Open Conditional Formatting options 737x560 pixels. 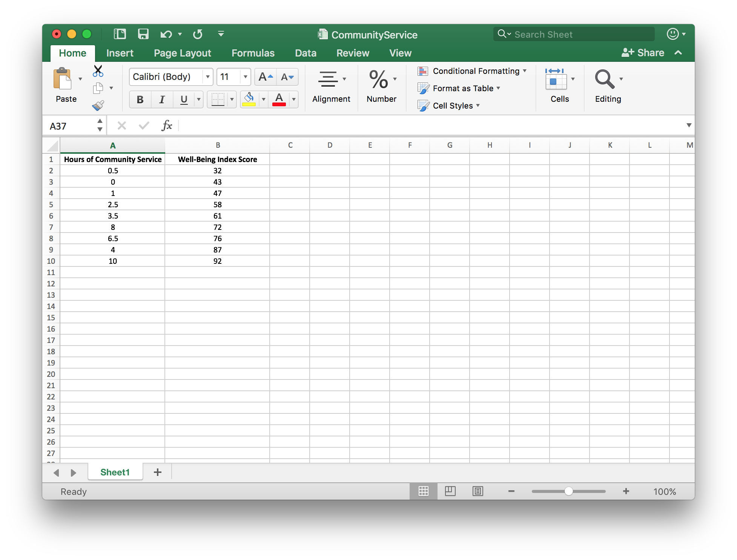click(472, 71)
